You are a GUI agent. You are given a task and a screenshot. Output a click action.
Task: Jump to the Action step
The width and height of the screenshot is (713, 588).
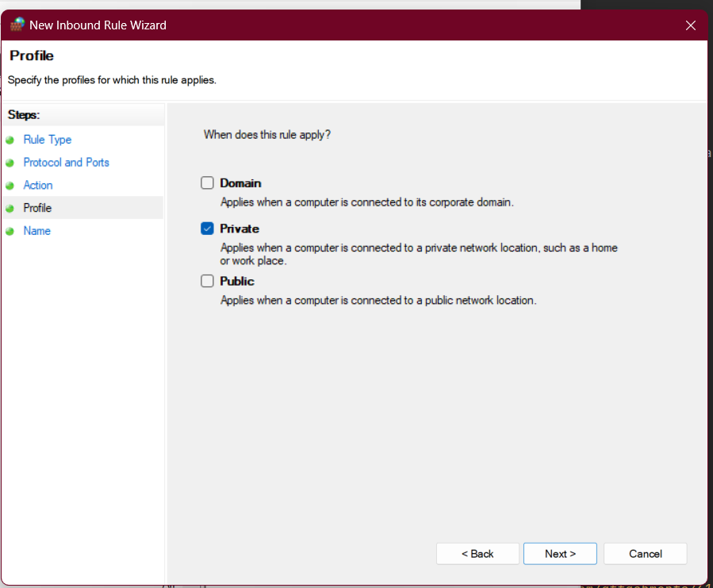[38, 186]
